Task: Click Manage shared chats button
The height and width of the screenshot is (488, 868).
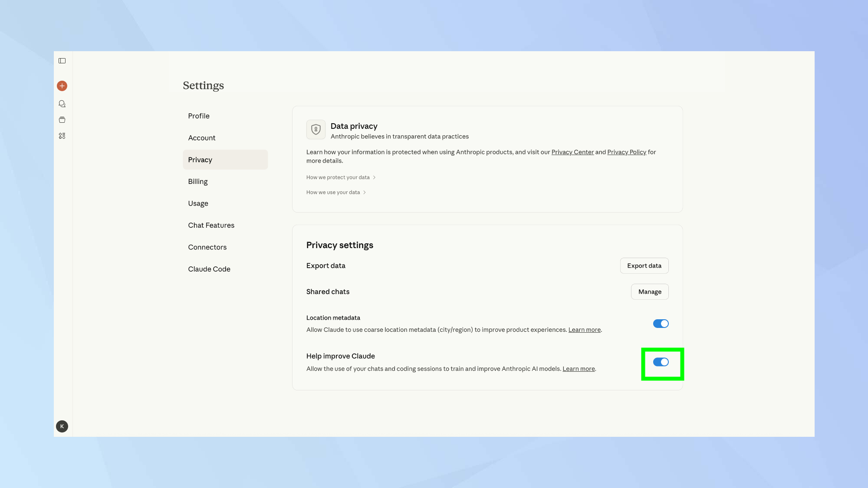Action: pos(649,291)
